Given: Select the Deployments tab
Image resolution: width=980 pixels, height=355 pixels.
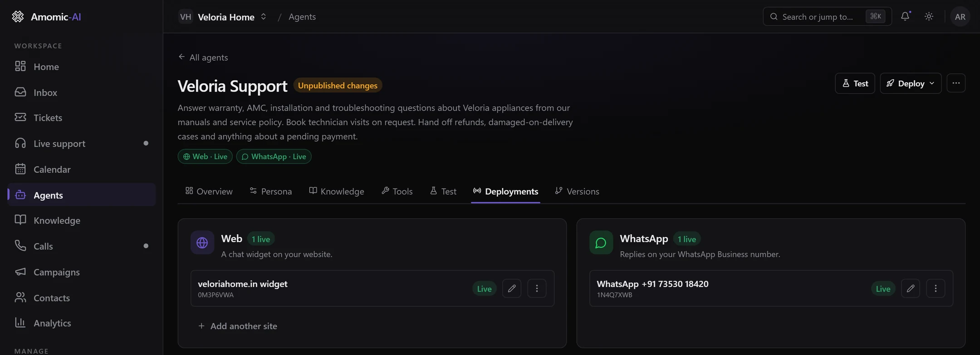Looking at the screenshot, I should coord(505,191).
